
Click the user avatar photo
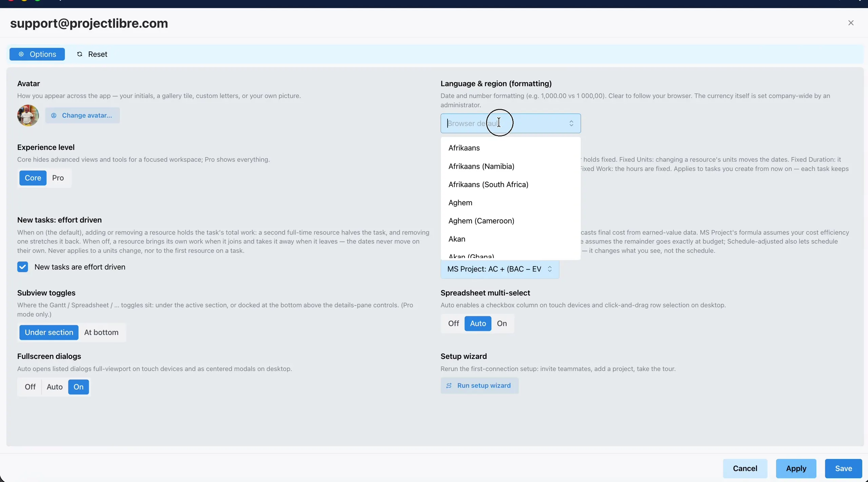coord(28,115)
